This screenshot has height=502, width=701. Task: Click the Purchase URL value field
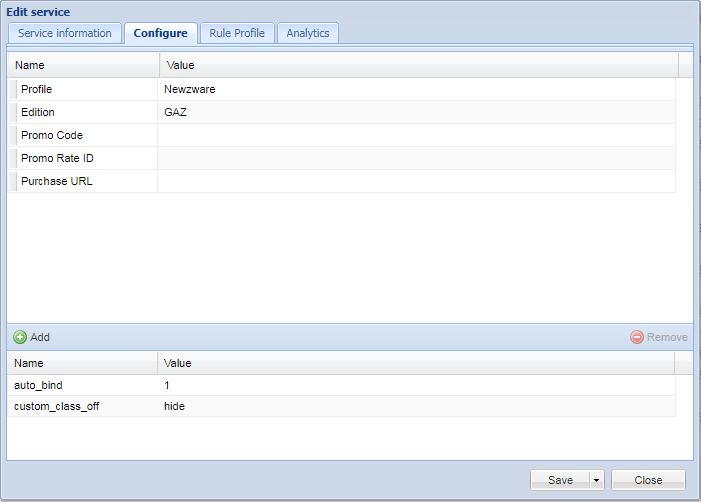click(x=415, y=181)
